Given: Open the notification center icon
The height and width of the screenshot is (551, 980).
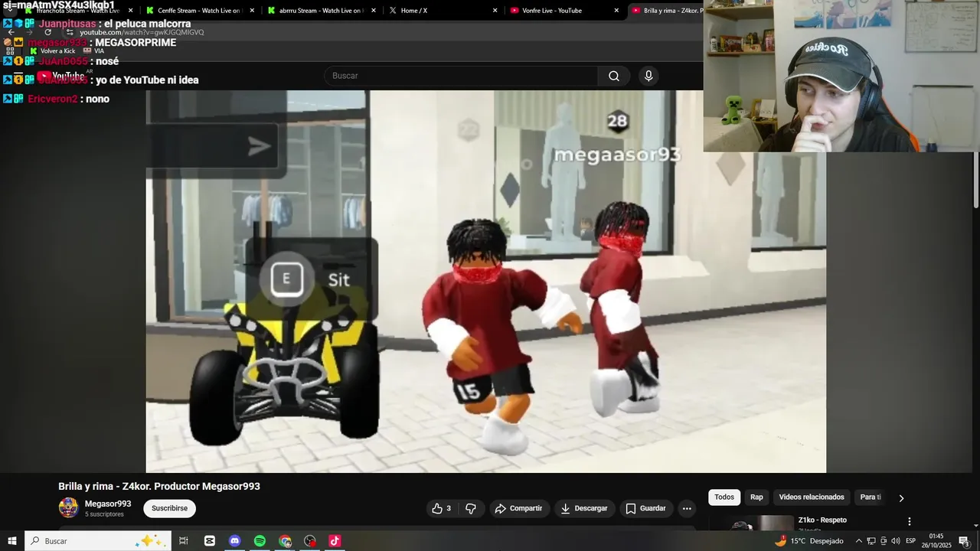Looking at the screenshot, I should pyautogui.click(x=964, y=541).
